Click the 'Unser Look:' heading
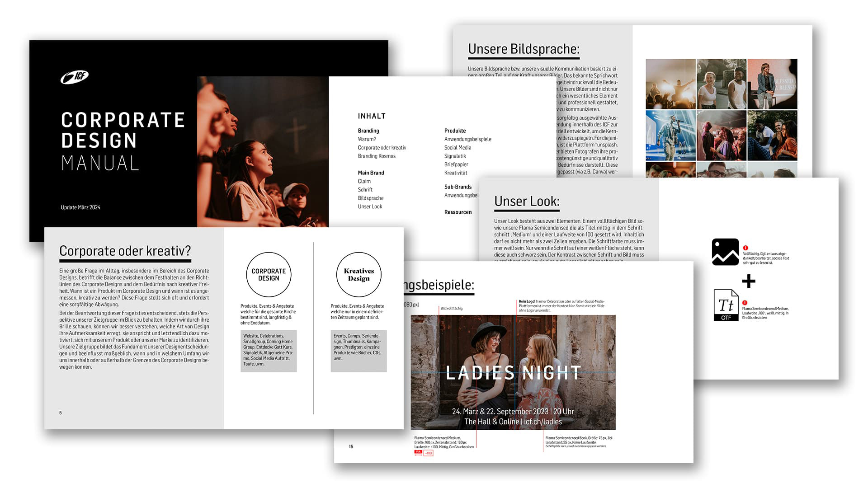 pos(527,202)
